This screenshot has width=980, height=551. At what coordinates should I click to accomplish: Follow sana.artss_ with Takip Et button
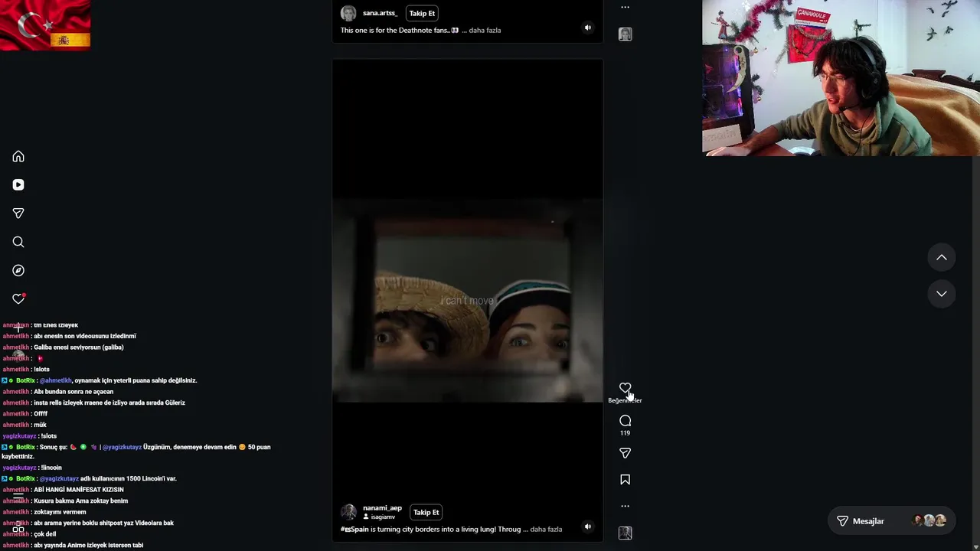tap(422, 13)
